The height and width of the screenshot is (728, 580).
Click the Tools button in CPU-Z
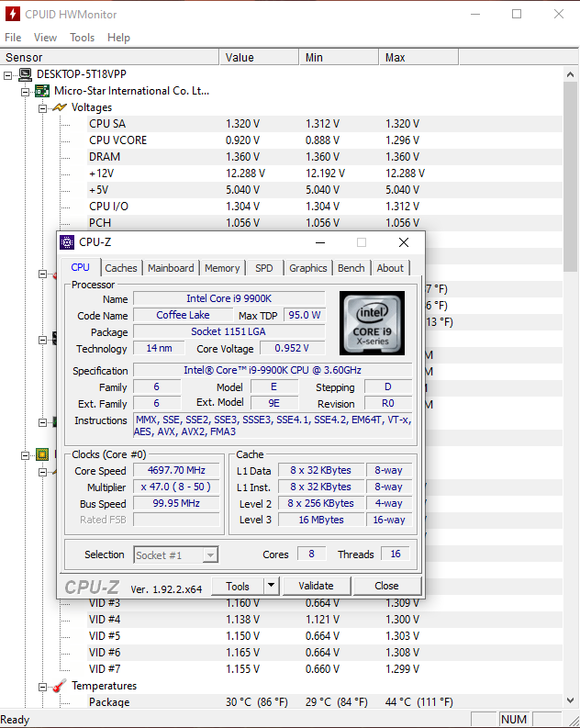coord(238,586)
